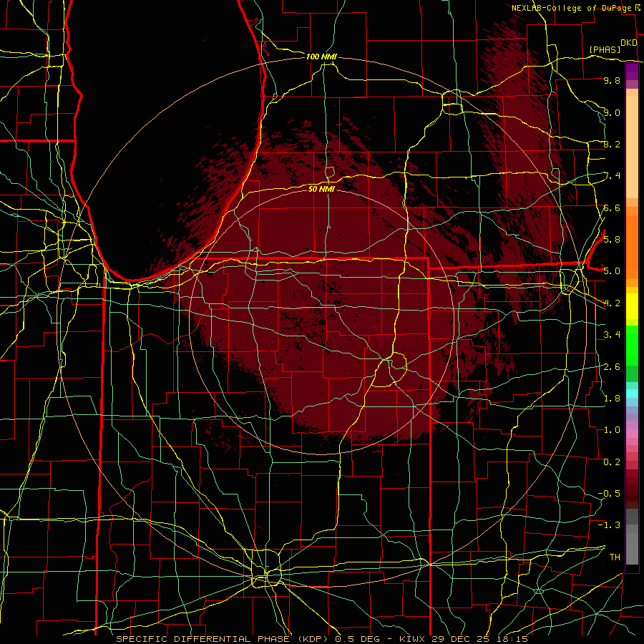Click the DKD label above the scale
644x644 pixels.
click(629, 43)
